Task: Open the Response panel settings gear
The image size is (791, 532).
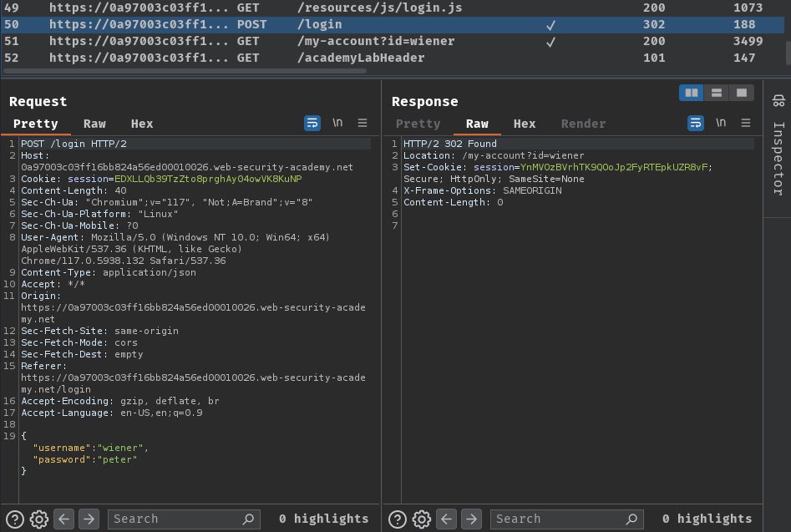Action: click(x=422, y=519)
